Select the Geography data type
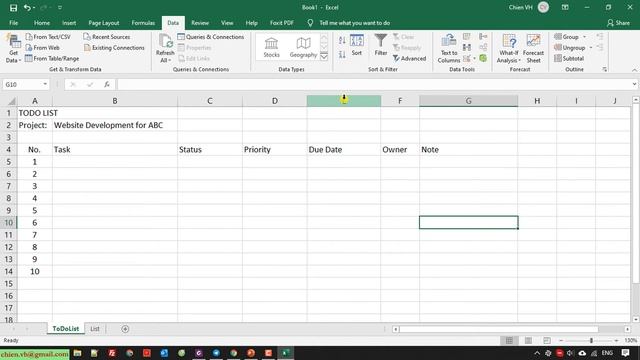 303,47
